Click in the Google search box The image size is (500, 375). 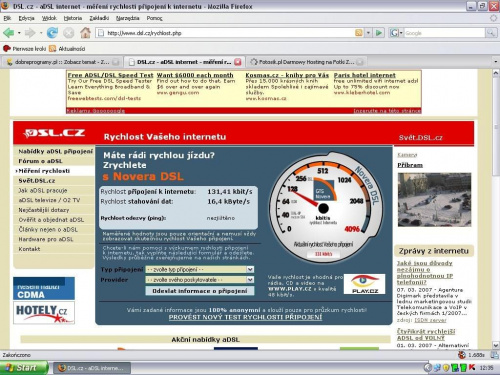(x=445, y=33)
